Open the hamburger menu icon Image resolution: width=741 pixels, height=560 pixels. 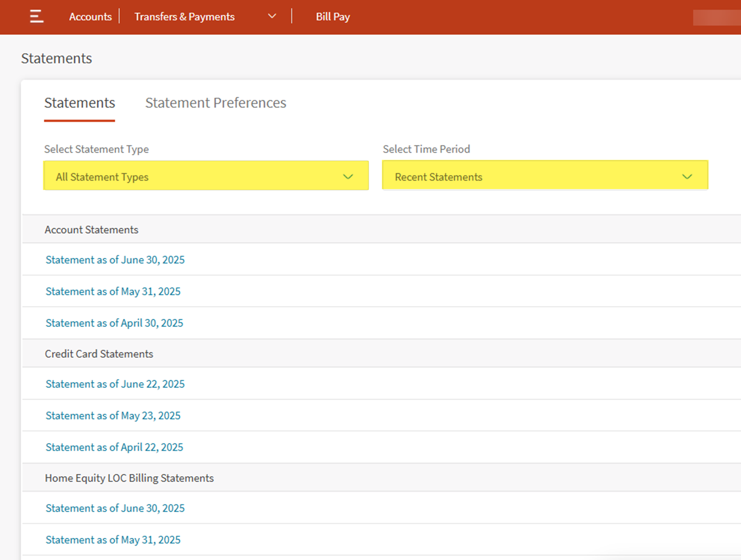[x=37, y=16]
